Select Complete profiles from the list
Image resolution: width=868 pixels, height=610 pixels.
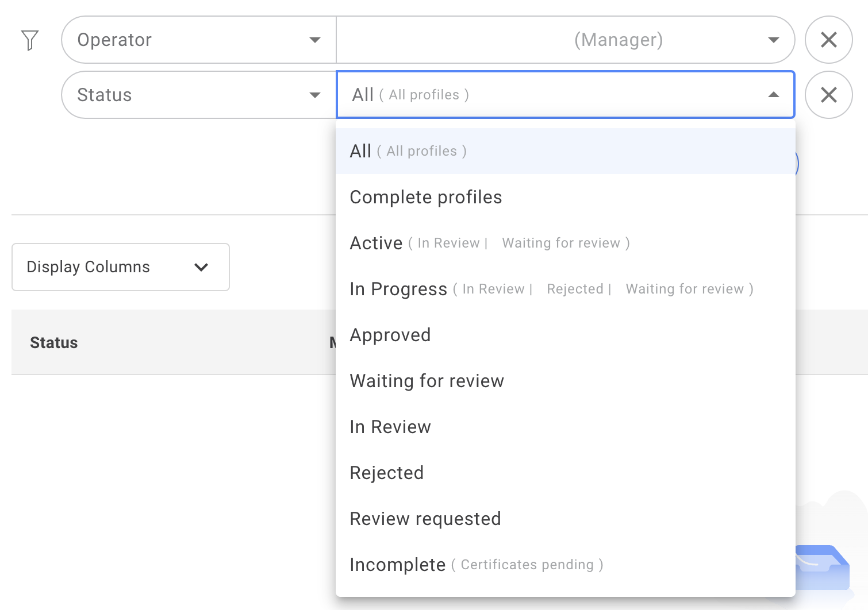(425, 197)
